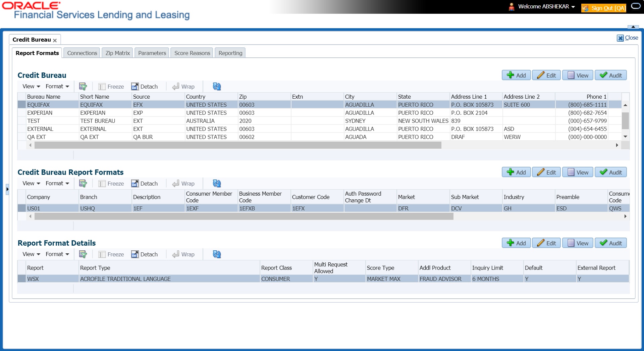Click Detach in Report Format Details toolbar
The height and width of the screenshot is (351, 644).
(x=144, y=254)
